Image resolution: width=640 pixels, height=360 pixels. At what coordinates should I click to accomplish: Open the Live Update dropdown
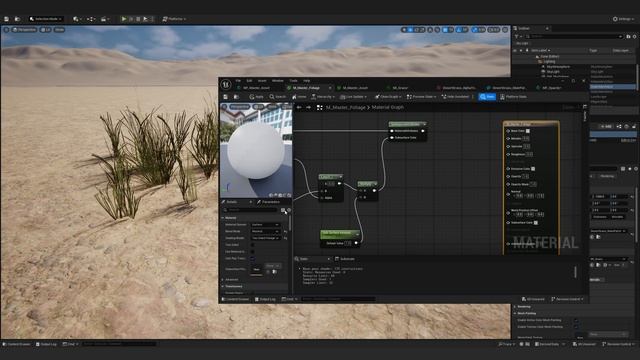[x=353, y=97]
